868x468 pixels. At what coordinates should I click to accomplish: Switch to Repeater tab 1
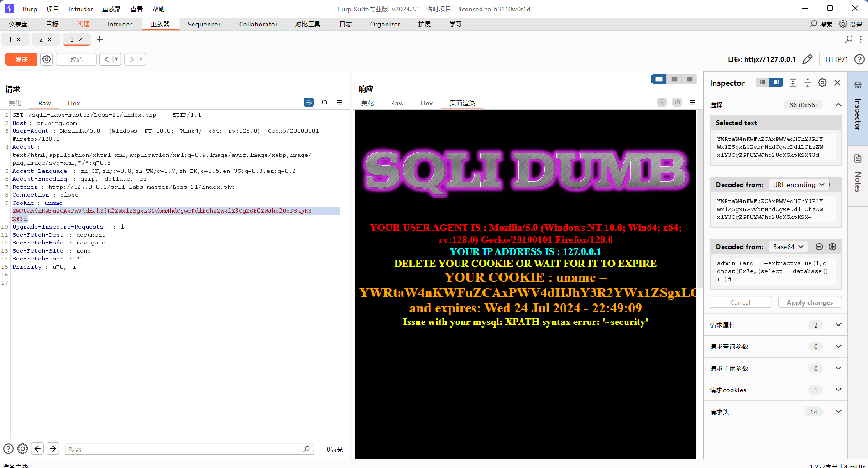(x=10, y=39)
